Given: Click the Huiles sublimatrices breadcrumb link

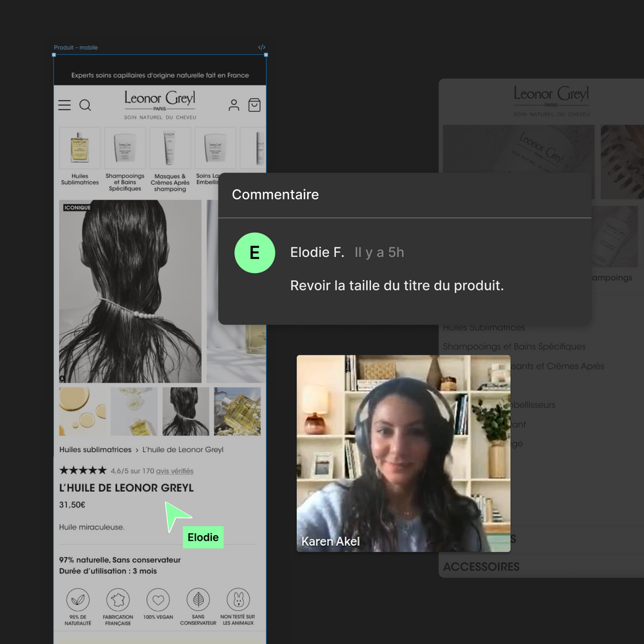Looking at the screenshot, I should coord(95,450).
